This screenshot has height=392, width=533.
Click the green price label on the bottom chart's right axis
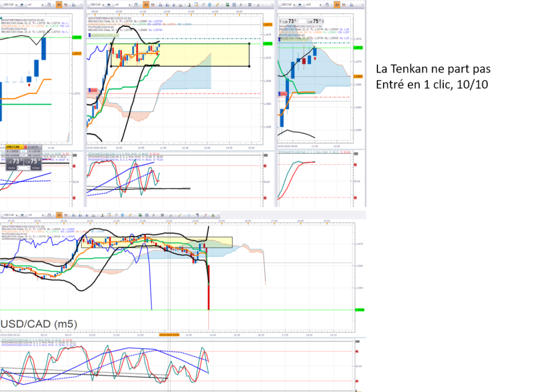pyautogui.click(x=360, y=310)
